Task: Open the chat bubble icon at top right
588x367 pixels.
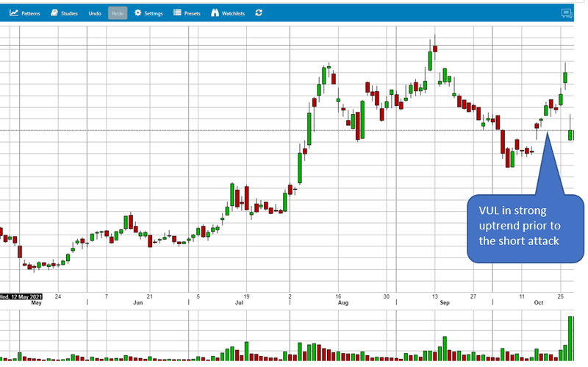Action: click(566, 13)
